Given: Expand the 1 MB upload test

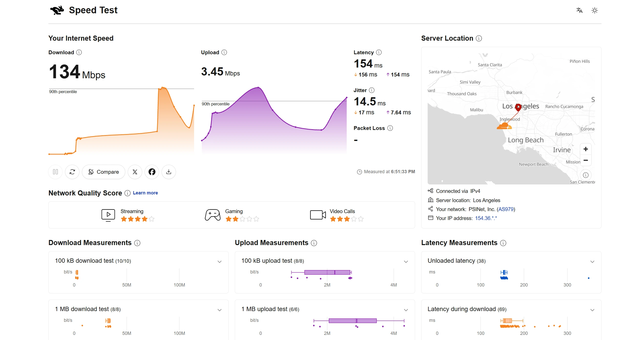Looking at the screenshot, I should [x=406, y=310].
